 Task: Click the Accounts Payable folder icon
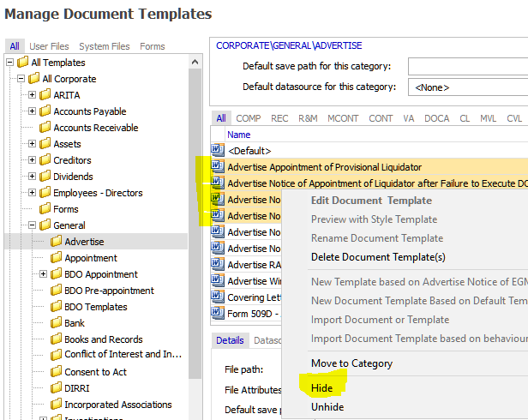[x=45, y=111]
